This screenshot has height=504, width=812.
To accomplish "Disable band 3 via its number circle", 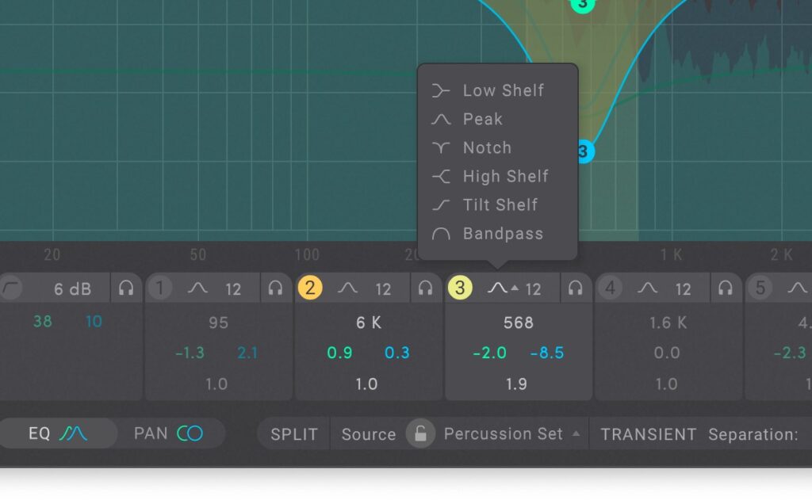I will tap(460, 288).
